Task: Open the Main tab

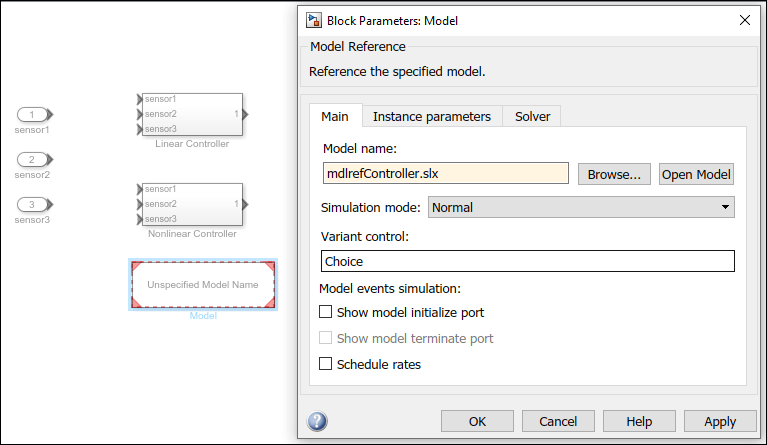Action: (334, 116)
